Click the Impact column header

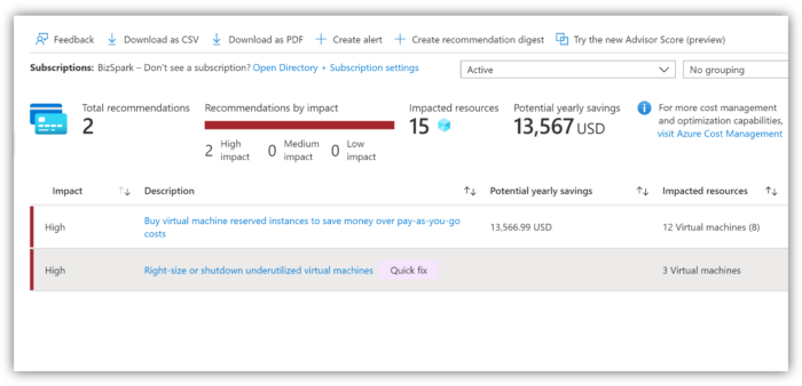coord(67,191)
